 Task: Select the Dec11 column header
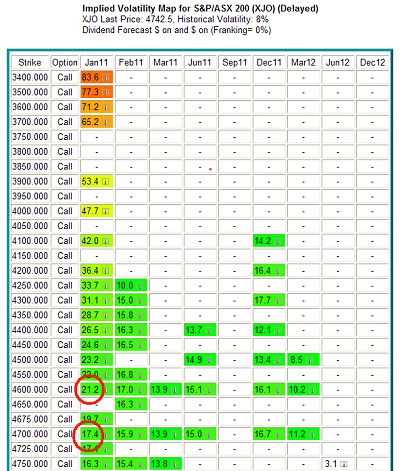pyautogui.click(x=269, y=62)
